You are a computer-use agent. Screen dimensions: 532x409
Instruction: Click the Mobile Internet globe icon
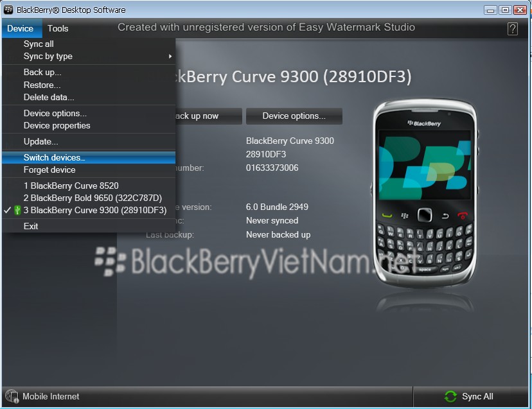click(x=12, y=396)
